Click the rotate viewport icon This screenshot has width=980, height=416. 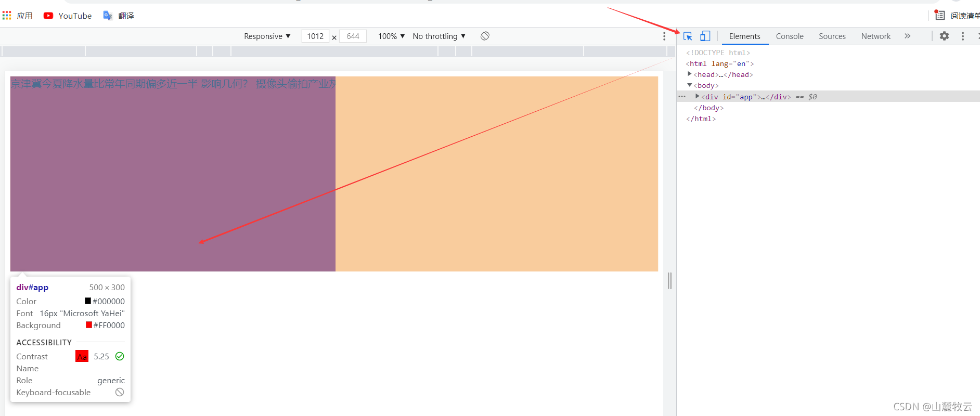(485, 36)
